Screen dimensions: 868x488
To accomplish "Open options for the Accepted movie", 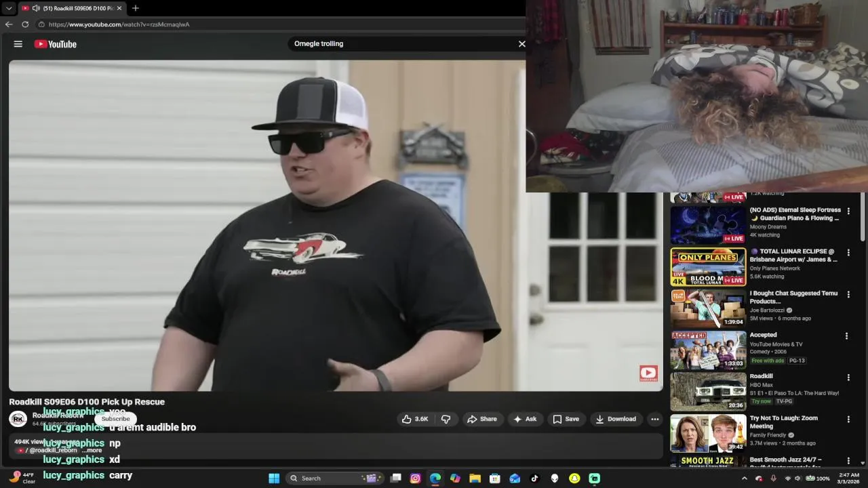I will 846,335.
